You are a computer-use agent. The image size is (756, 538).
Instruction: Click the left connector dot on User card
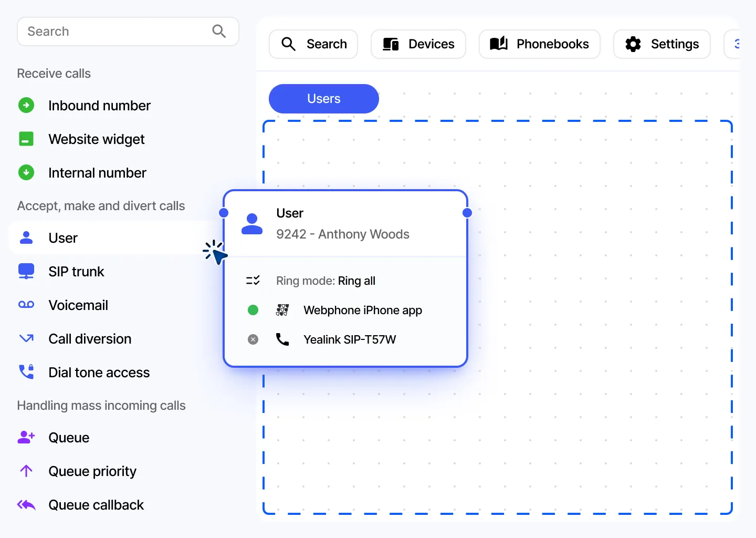click(224, 213)
